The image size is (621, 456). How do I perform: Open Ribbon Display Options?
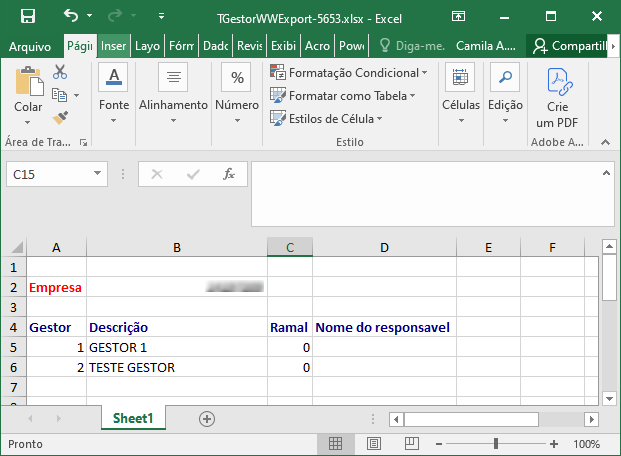coord(458,16)
